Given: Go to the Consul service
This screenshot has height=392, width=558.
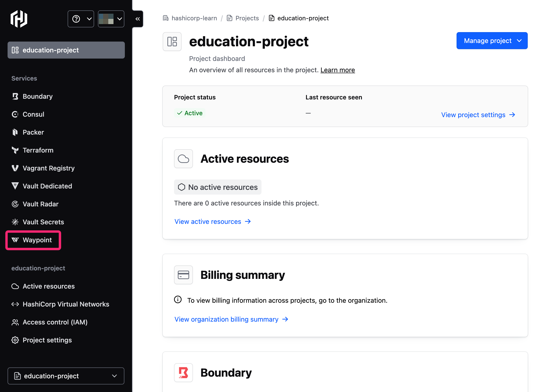Looking at the screenshot, I should coord(34,114).
